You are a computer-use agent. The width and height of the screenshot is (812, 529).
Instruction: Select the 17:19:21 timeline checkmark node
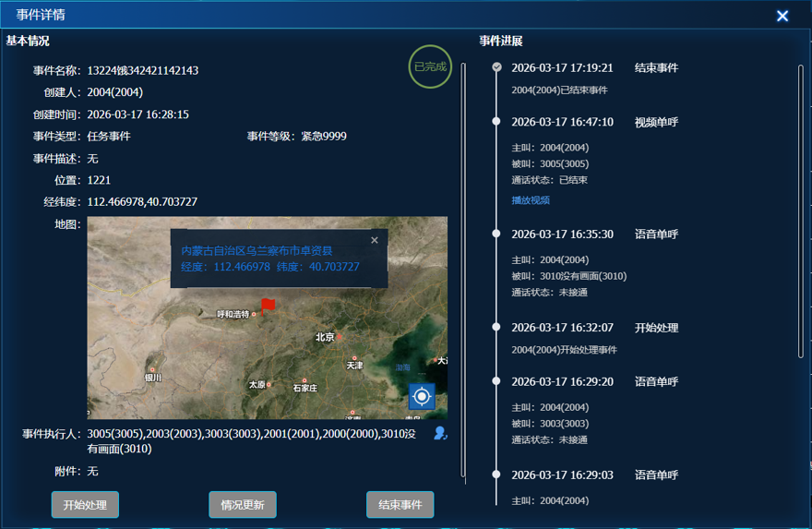coord(496,66)
